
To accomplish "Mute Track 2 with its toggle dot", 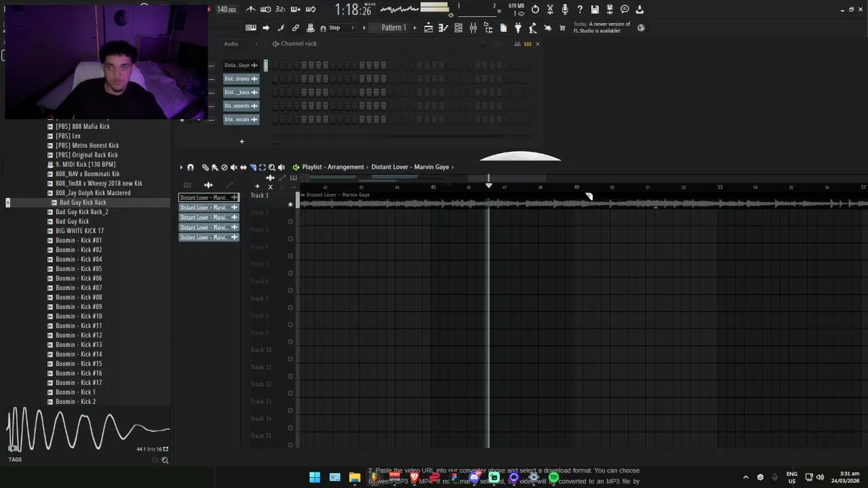I will 290,222.
